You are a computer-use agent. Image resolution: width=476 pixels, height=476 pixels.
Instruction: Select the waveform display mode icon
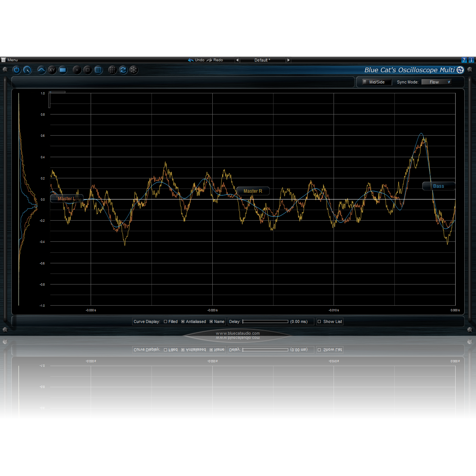41,70
